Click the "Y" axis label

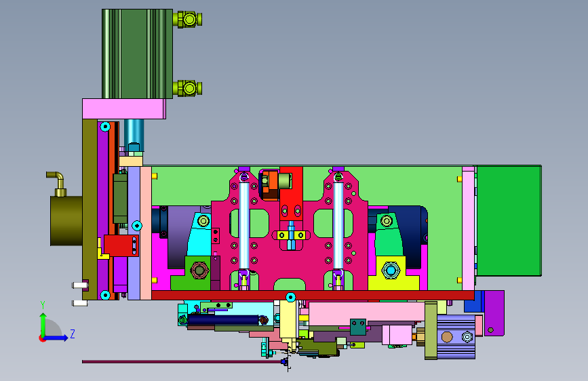[x=43, y=305]
